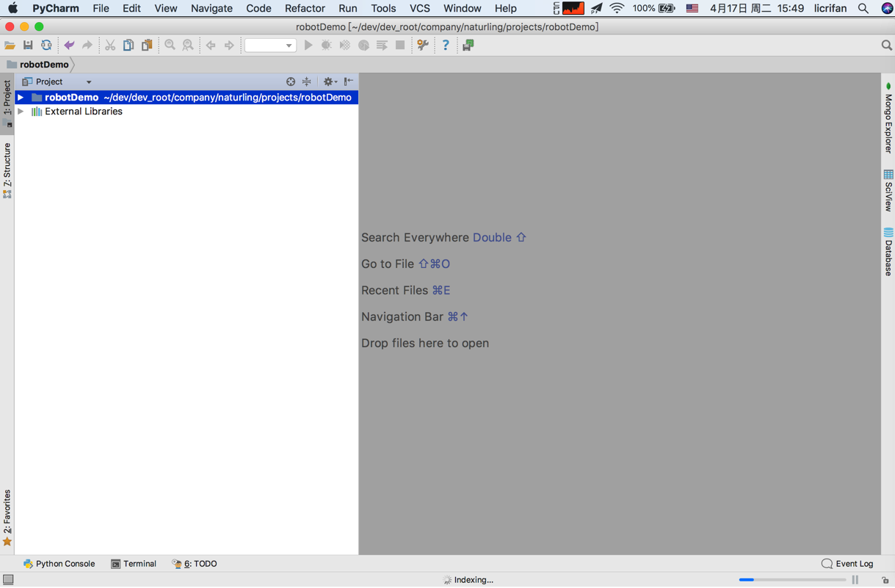895x588 pixels.
Task: Click the Run play icon
Action: pyautogui.click(x=308, y=46)
